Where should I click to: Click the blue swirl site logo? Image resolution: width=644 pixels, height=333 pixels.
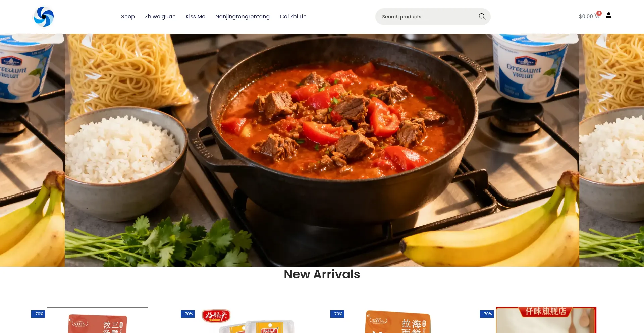(44, 17)
